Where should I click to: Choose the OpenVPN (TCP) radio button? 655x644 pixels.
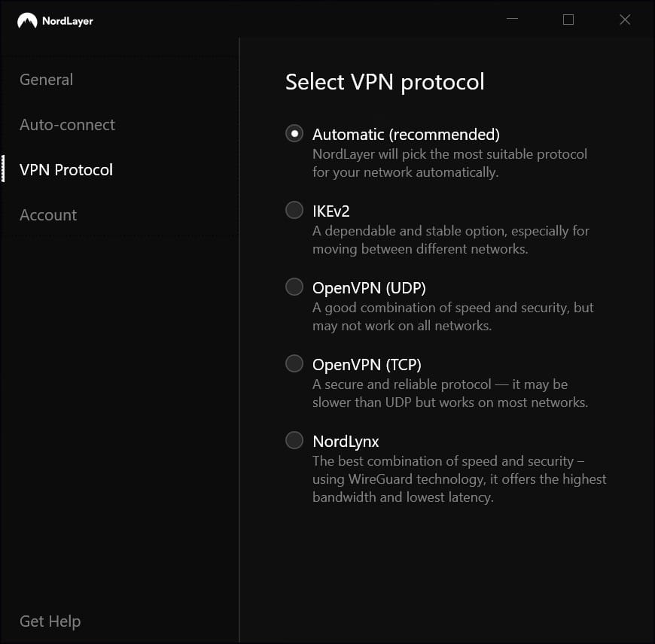coord(294,363)
